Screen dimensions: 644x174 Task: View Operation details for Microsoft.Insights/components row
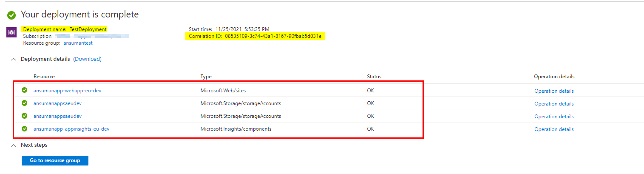pos(554,129)
